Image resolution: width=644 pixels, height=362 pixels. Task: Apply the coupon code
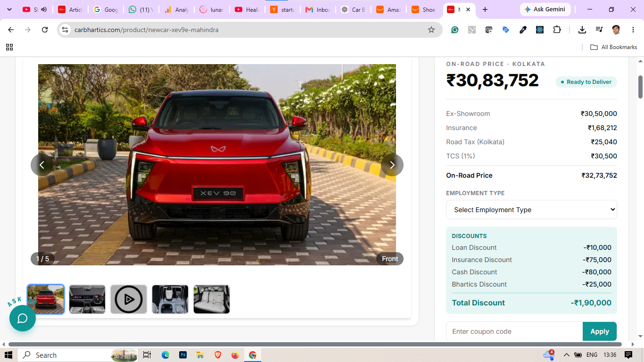point(600,331)
